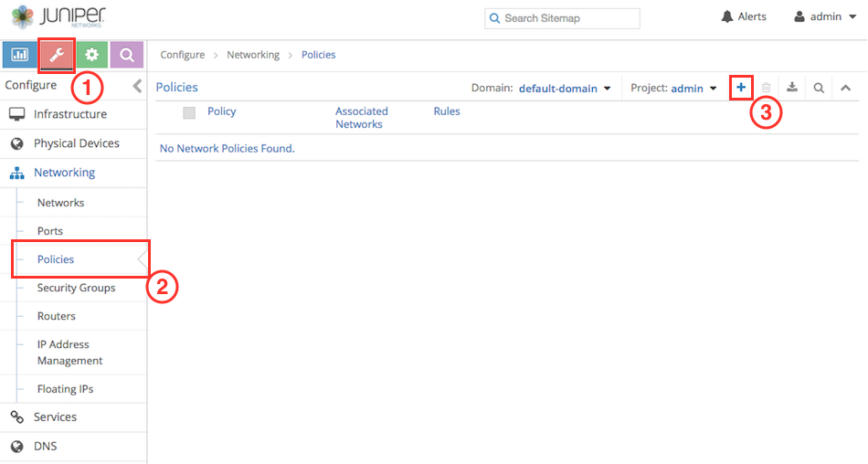Open the Monitor dashboard icon tab
The height and width of the screenshot is (464, 868).
[x=19, y=55]
